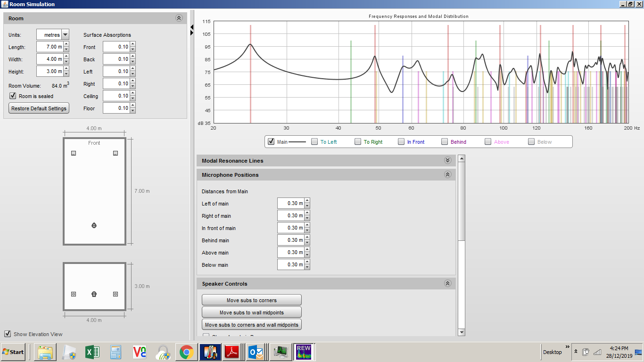
Task: Click the In front of main distance field
Action: tap(291, 228)
